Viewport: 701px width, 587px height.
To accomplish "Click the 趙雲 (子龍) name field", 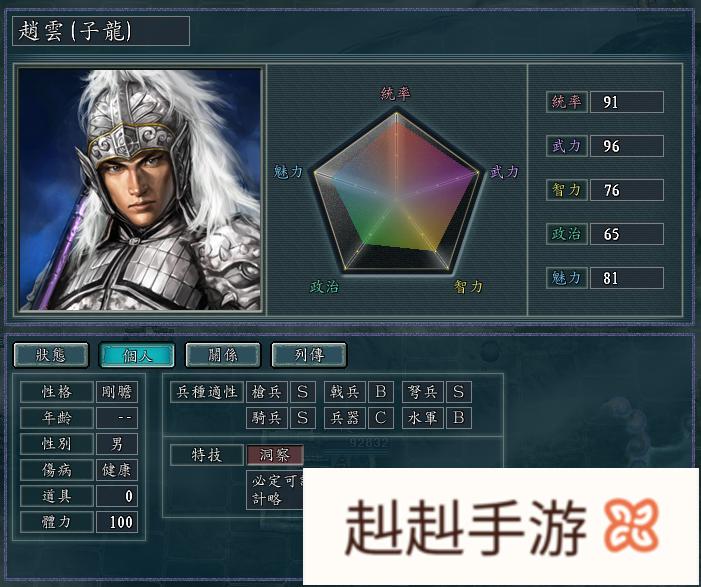I will 101,31.
